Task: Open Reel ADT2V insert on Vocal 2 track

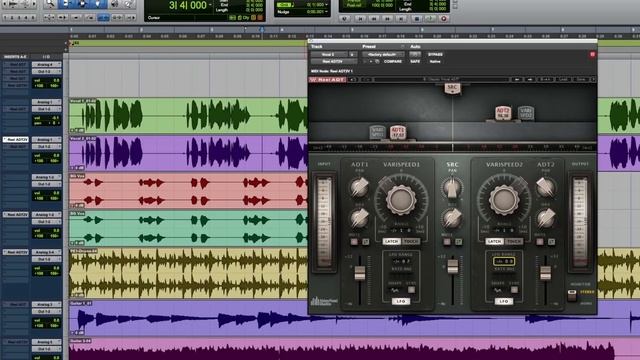Action: 16,140
